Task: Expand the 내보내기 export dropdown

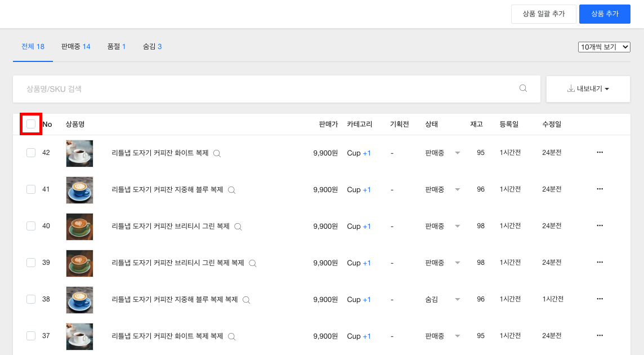Action: click(x=588, y=89)
